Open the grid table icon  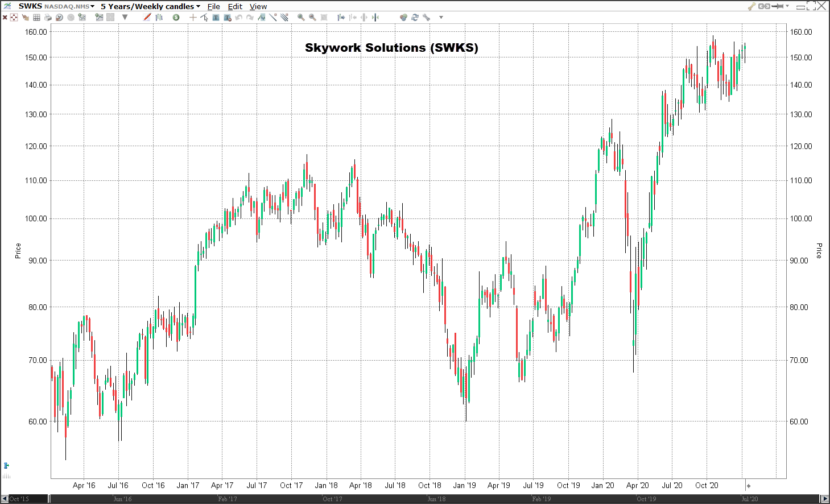tap(36, 18)
